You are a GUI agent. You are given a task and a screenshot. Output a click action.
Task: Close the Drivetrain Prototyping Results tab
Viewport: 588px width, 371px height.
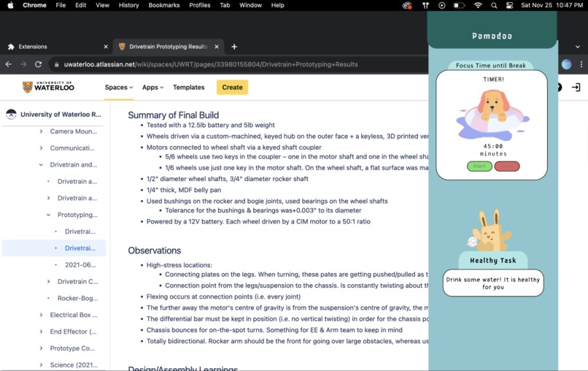tap(217, 47)
